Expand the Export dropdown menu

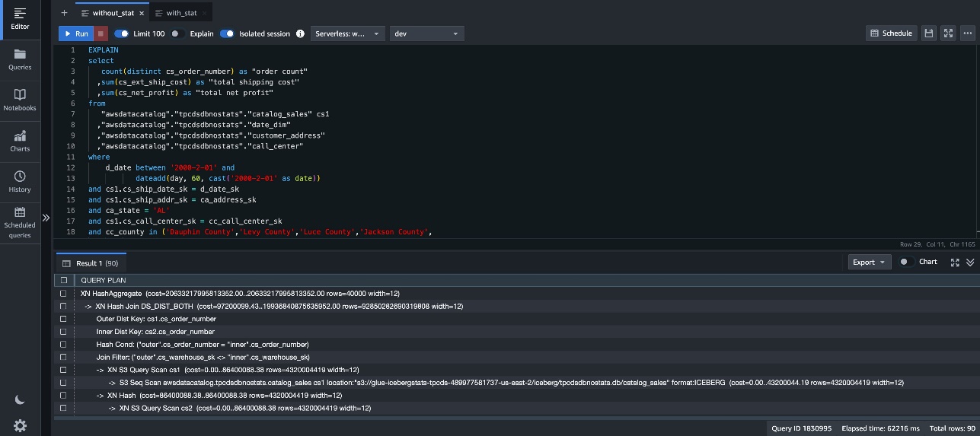pos(870,262)
